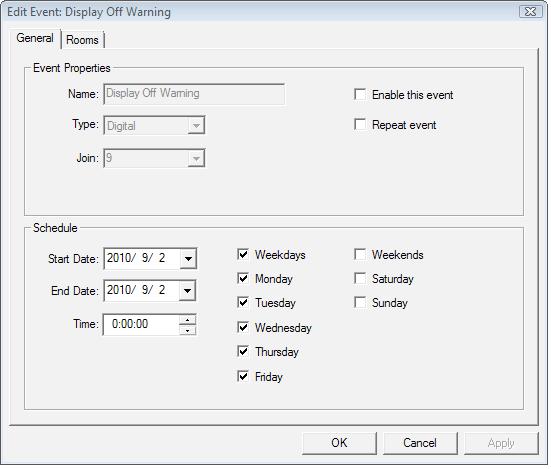Toggle the Friday checkbox
Viewport: 551px width, 469px height.
point(243,376)
